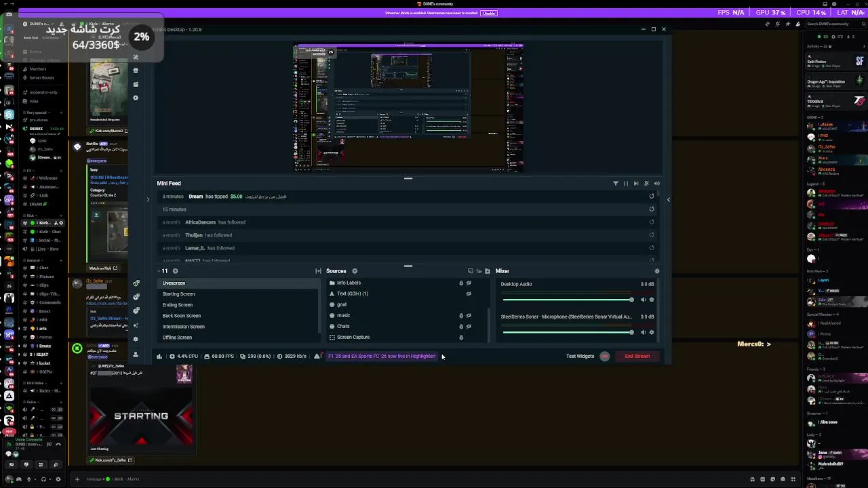Image resolution: width=868 pixels, height=488 pixels.
Task: Open performance stats chart icon in status bar
Action: [x=159, y=356]
